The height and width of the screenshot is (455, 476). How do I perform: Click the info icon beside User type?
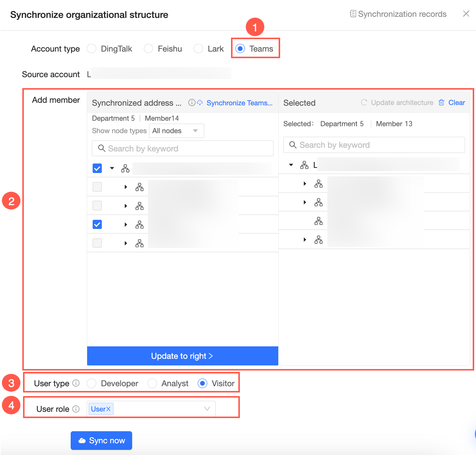click(x=76, y=383)
